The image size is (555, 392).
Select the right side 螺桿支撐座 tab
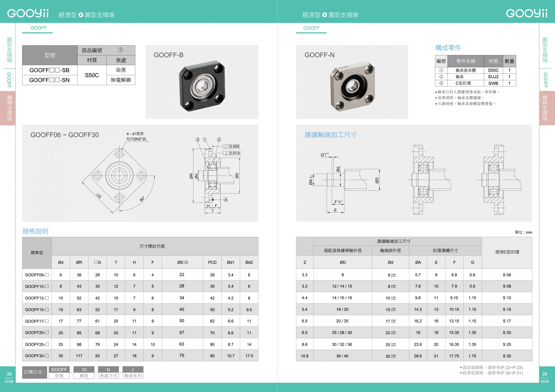[547, 108]
